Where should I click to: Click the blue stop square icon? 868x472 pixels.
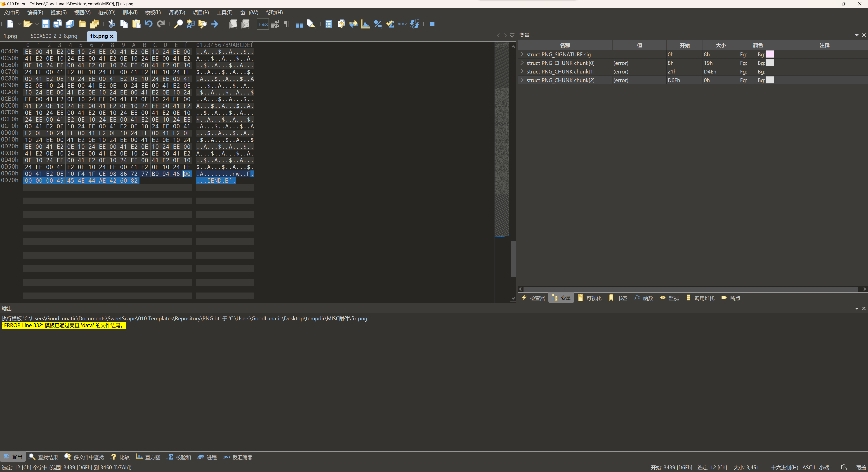[432, 24]
